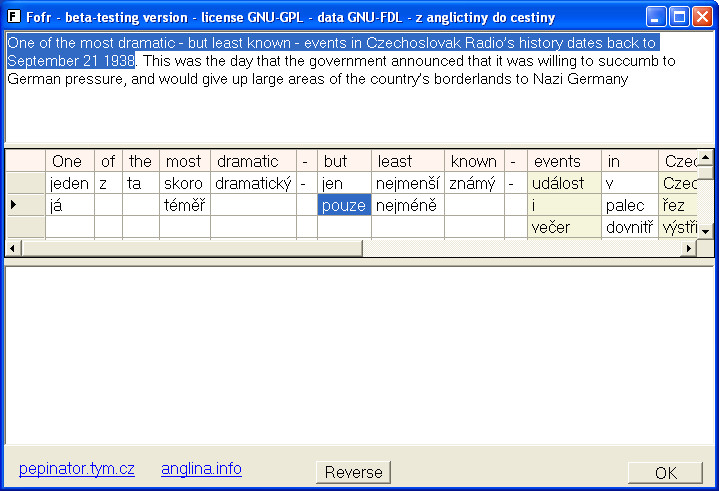The image size is (719, 491).
Task: Choose the 'večer' translation cell
Action: pyautogui.click(x=564, y=227)
